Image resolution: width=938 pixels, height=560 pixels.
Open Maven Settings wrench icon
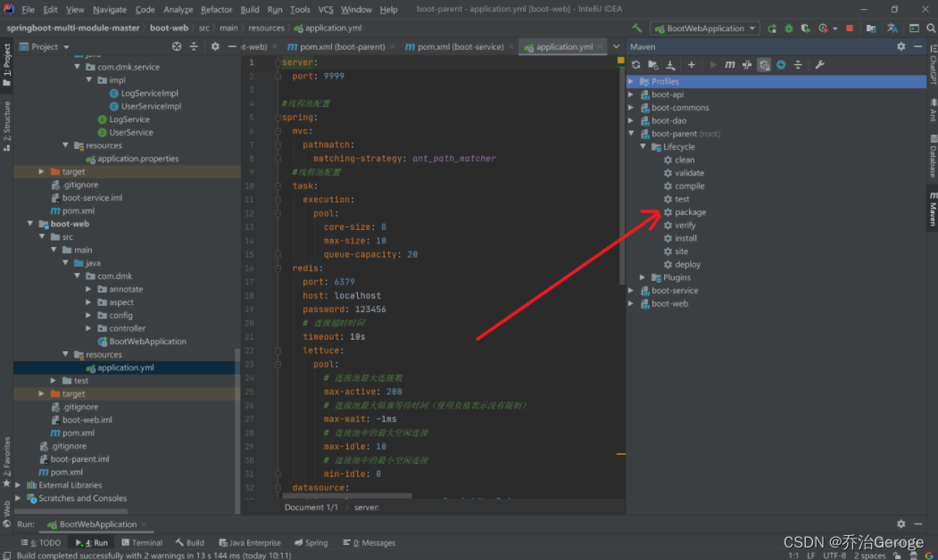point(819,64)
